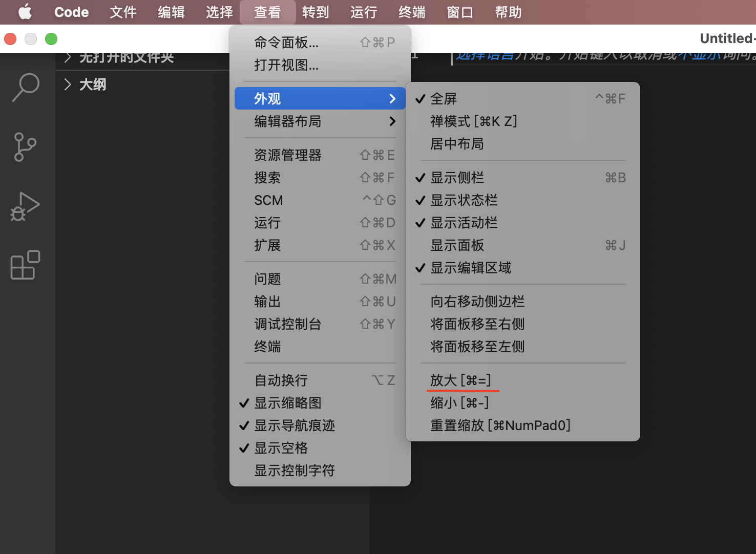The width and height of the screenshot is (756, 554).
Task: Open the 帮助 menu
Action: click(508, 12)
